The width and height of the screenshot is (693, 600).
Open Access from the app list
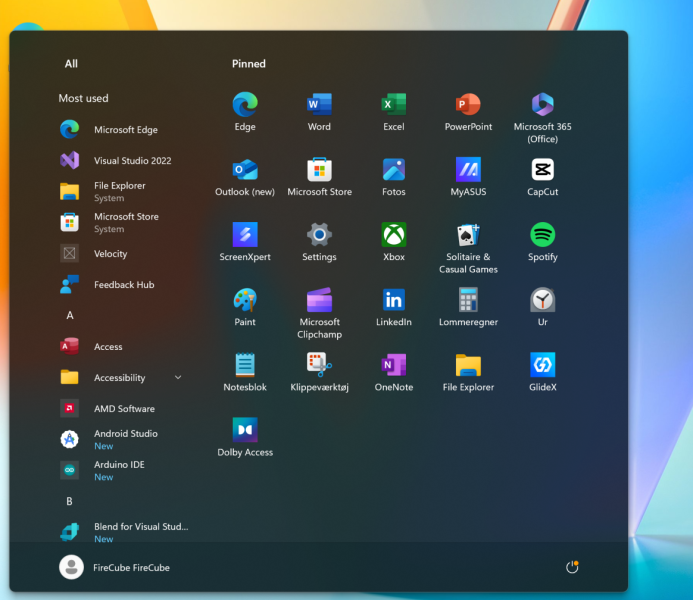123,346
